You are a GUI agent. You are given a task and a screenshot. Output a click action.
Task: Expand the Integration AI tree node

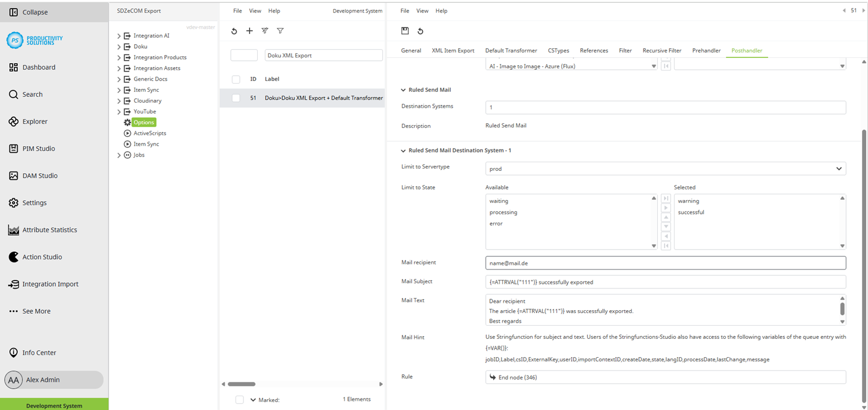119,36
